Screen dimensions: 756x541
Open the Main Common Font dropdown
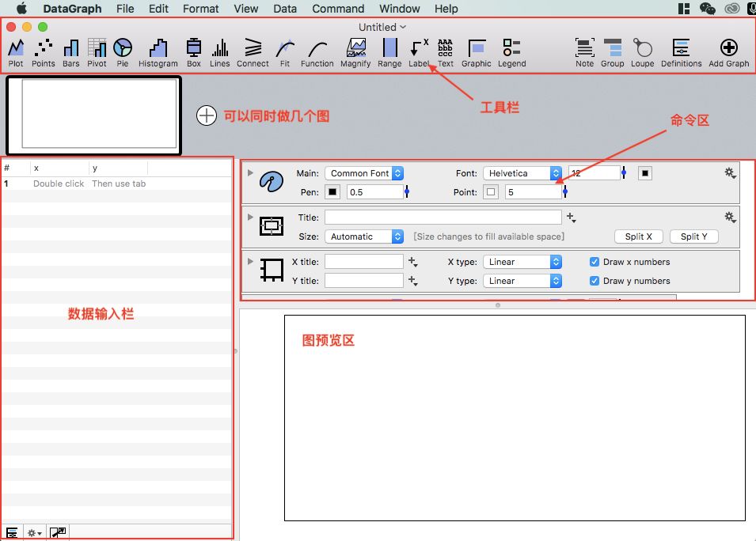364,173
